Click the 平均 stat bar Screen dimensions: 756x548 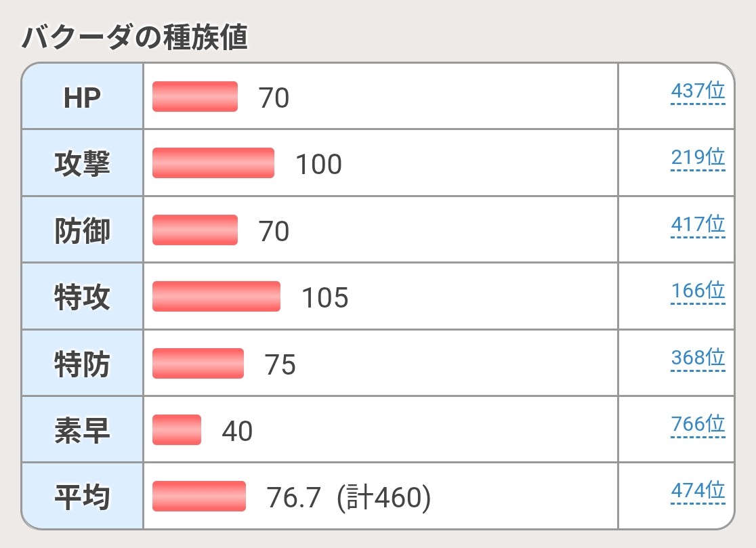[x=199, y=497]
